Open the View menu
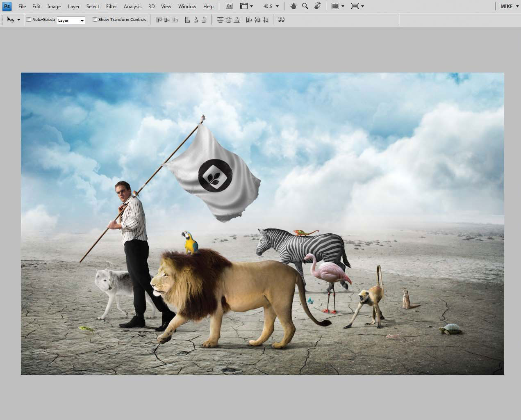 coord(166,6)
